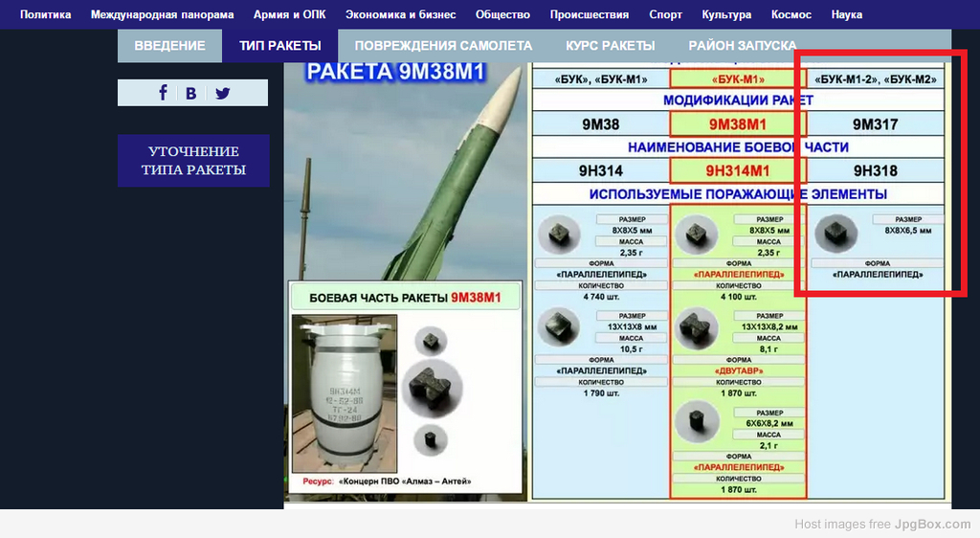Viewport: 980px width, 538px height.
Task: Open the Наука section
Action: coord(846,14)
